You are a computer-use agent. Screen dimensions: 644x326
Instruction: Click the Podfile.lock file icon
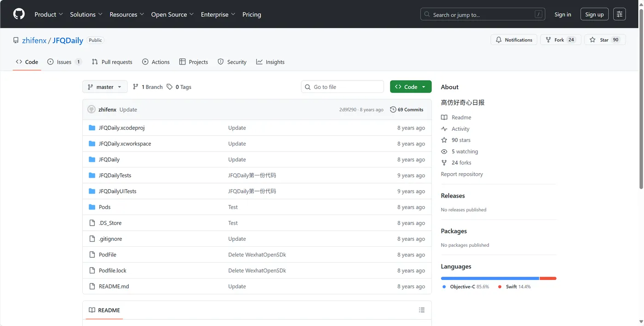92,271
